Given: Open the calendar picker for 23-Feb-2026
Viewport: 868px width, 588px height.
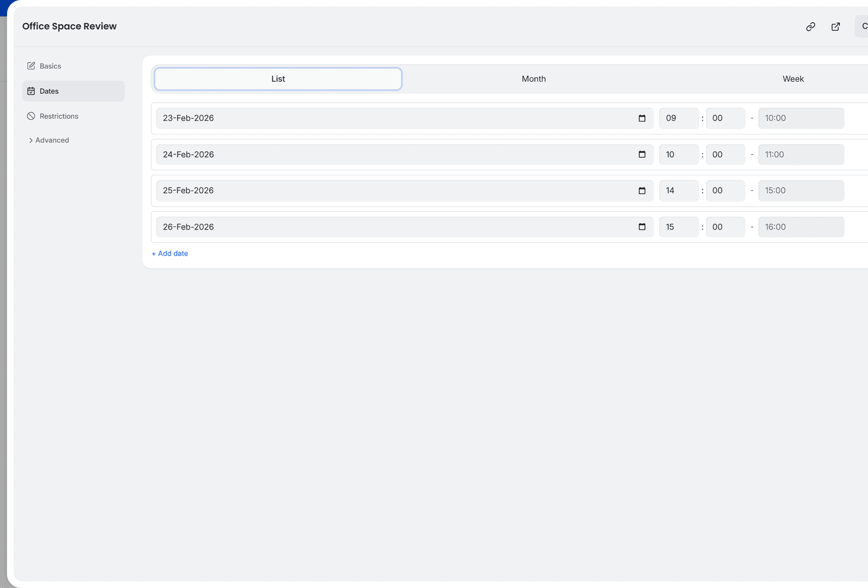Looking at the screenshot, I should 641,118.
